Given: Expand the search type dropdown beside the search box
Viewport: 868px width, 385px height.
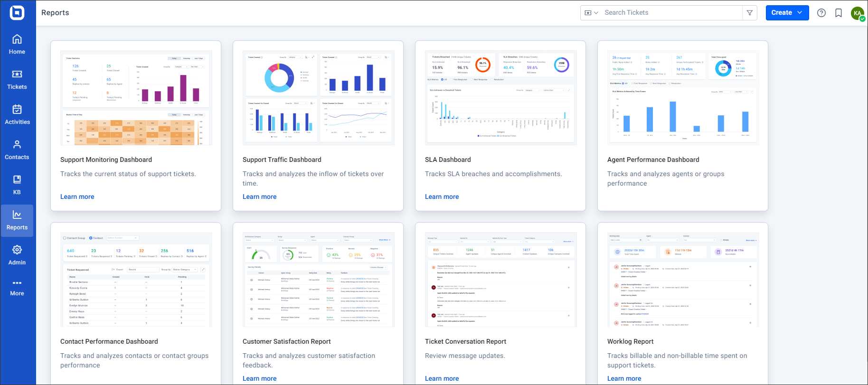Looking at the screenshot, I should [x=591, y=13].
